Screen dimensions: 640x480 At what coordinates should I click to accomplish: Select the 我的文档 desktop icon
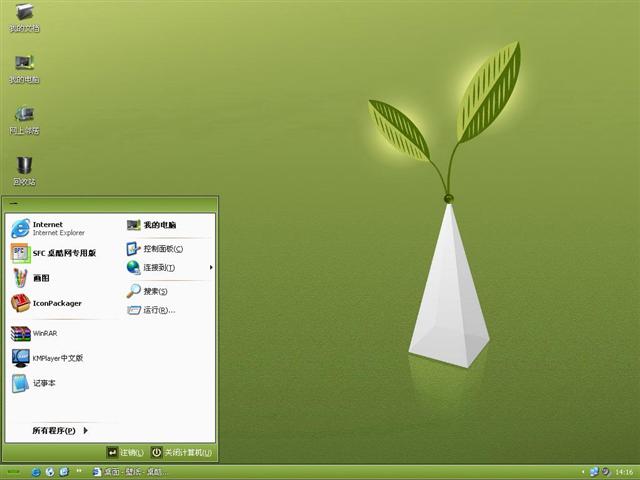(x=25, y=18)
